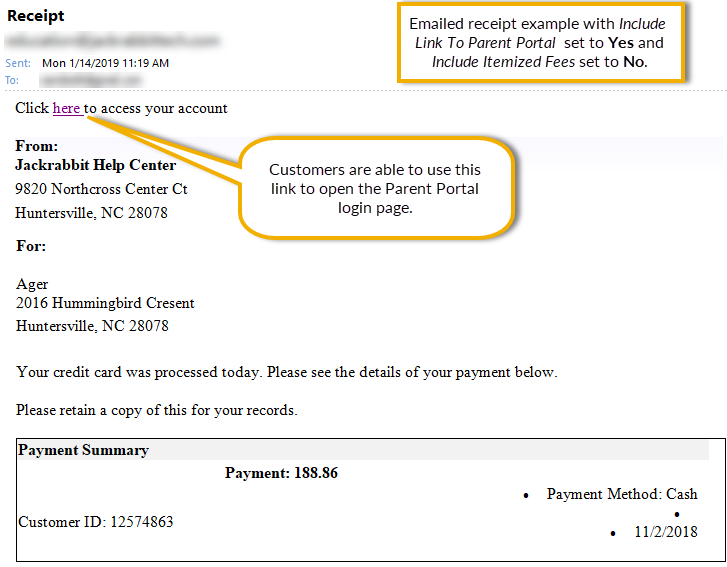
Task: Click the Huntersville, NC 28078 line under From
Action: point(91,213)
